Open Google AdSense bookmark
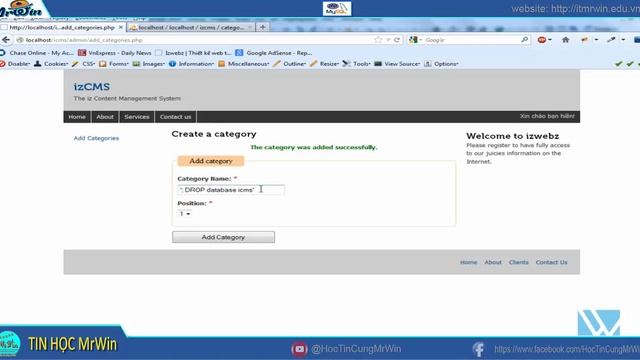The width and height of the screenshot is (640, 360). click(274, 53)
